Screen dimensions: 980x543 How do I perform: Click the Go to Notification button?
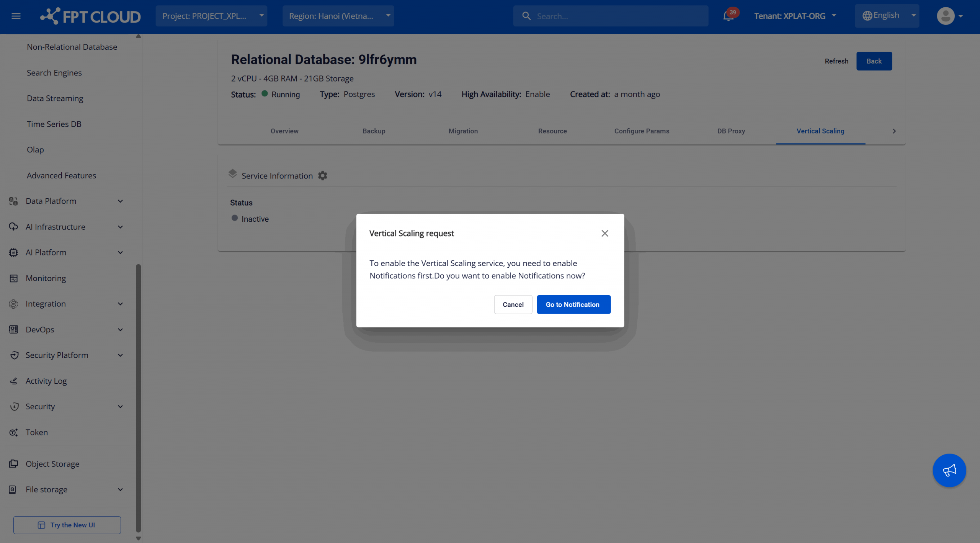point(573,304)
